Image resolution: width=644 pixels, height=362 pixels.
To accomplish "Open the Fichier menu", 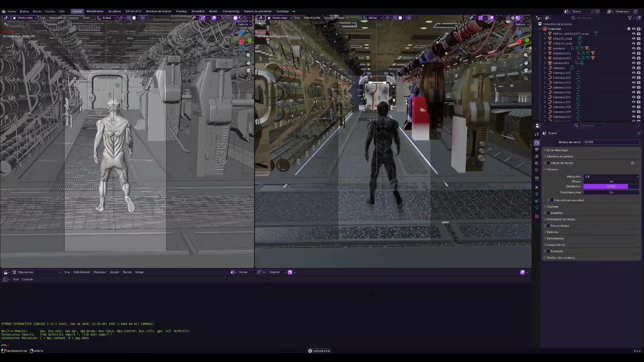I will tap(12, 11).
